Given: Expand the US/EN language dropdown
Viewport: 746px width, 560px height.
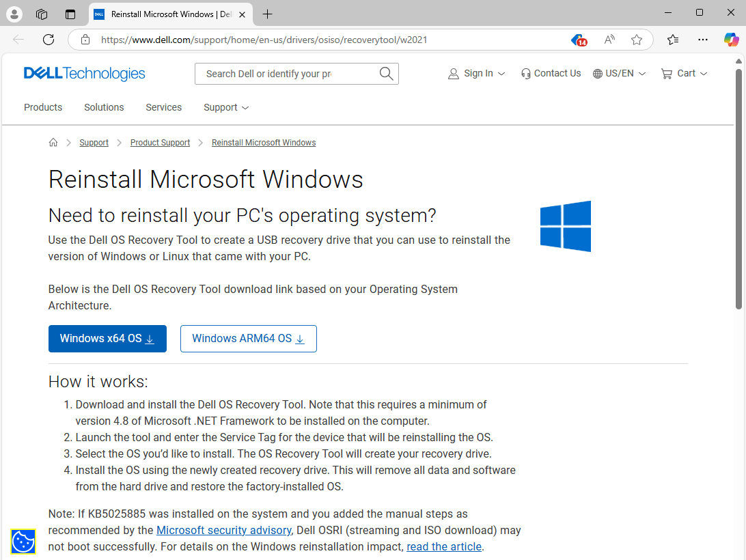Looking at the screenshot, I should point(619,73).
